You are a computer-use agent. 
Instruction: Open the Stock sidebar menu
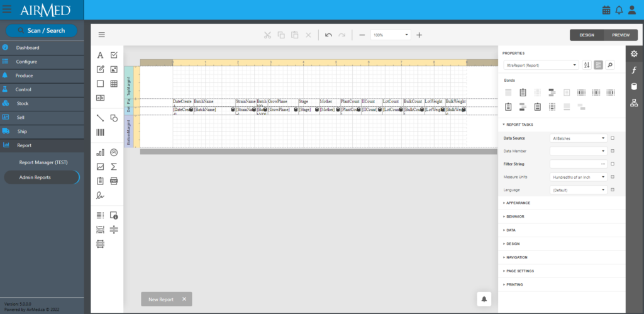pyautogui.click(x=42, y=104)
